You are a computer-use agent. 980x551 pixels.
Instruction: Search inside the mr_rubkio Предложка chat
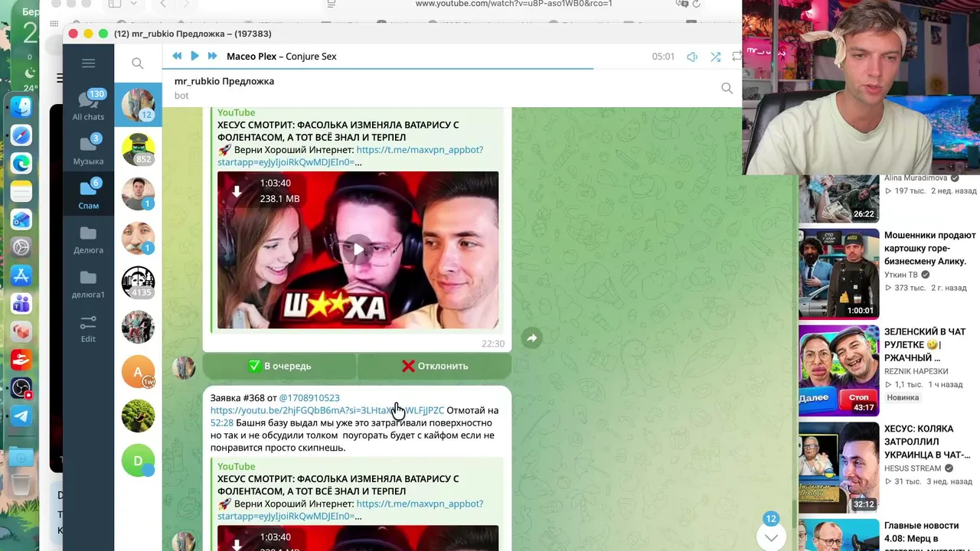tap(727, 88)
